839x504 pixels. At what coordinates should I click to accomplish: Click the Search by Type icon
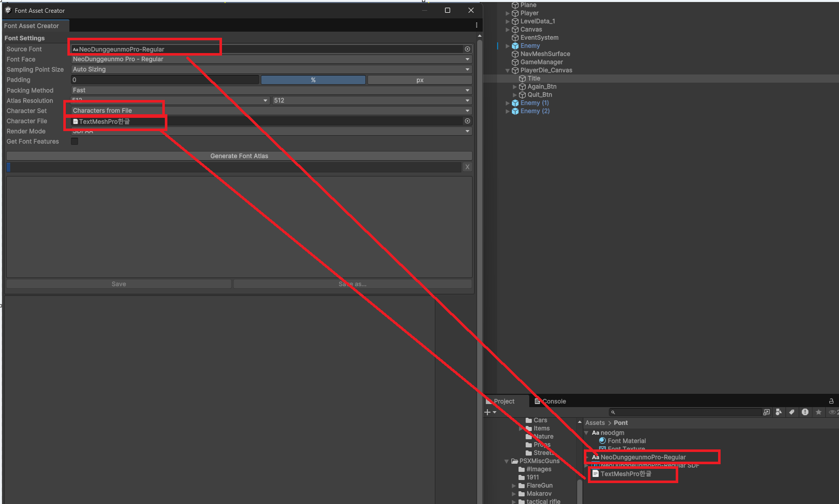pyautogui.click(x=779, y=412)
